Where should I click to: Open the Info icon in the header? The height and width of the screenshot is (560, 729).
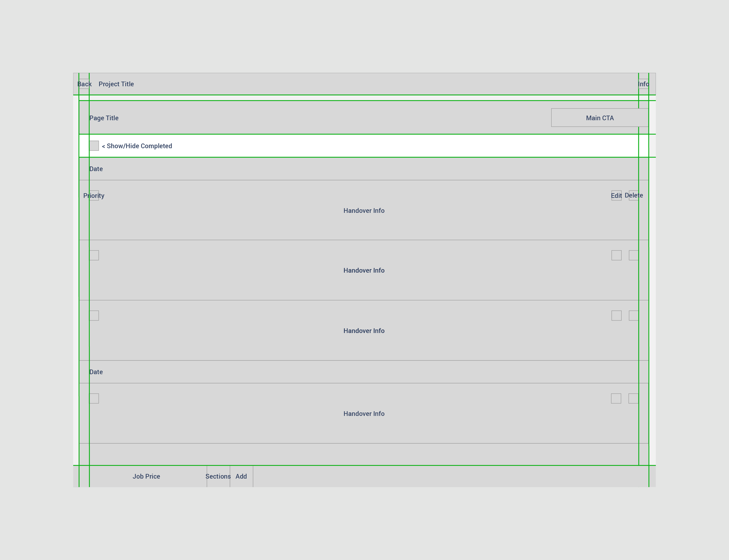tap(643, 84)
